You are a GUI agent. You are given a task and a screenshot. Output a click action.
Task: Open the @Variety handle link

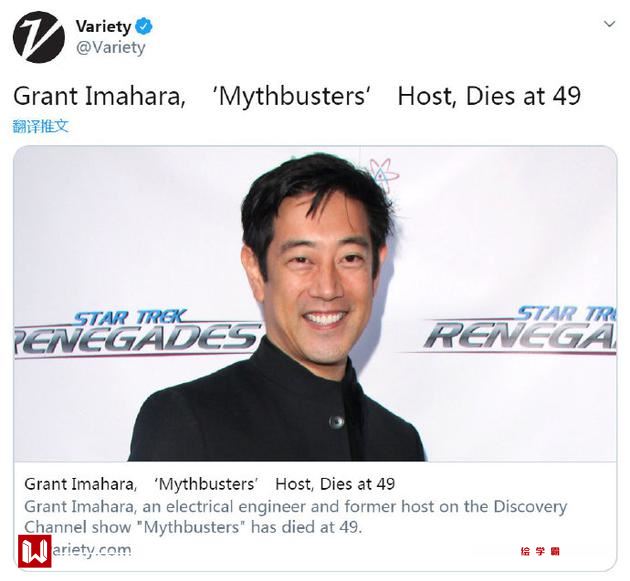point(110,47)
